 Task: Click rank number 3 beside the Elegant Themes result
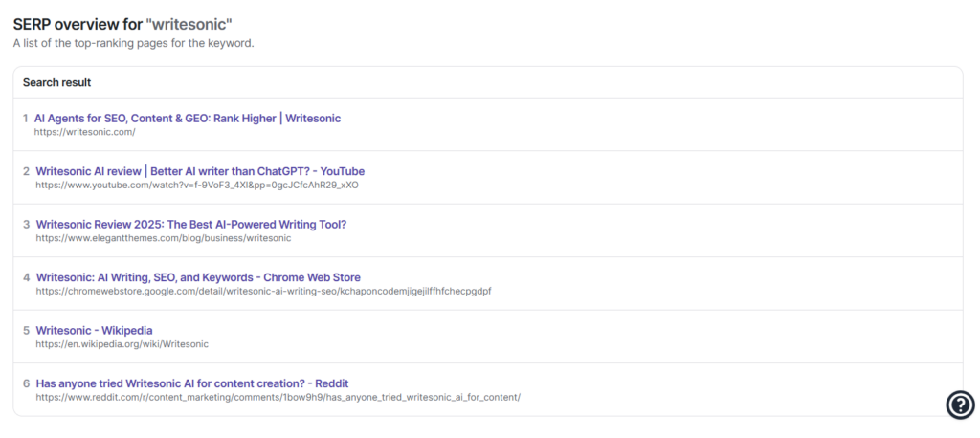click(x=26, y=225)
